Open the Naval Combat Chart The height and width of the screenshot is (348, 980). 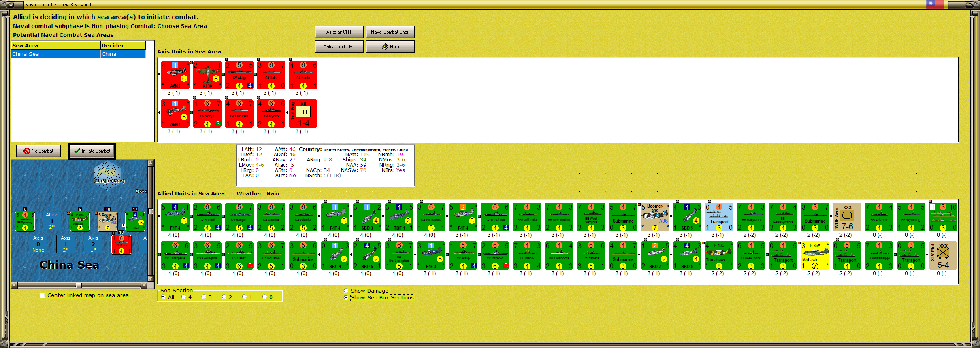pos(390,32)
